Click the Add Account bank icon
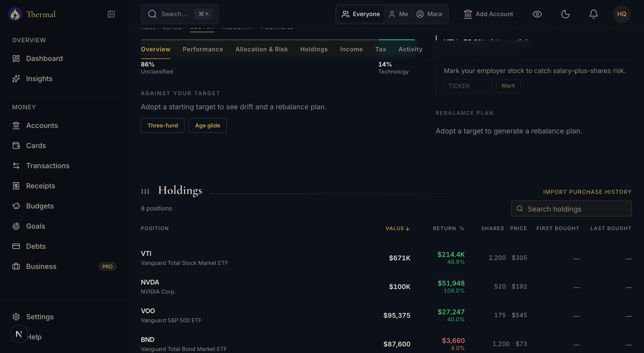This screenshot has width=644, height=353. [x=468, y=14]
